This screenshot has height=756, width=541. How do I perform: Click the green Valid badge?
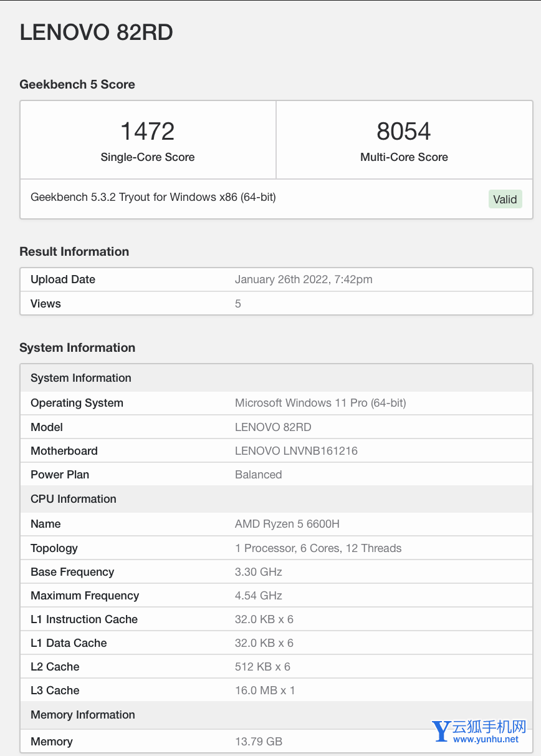tap(505, 199)
